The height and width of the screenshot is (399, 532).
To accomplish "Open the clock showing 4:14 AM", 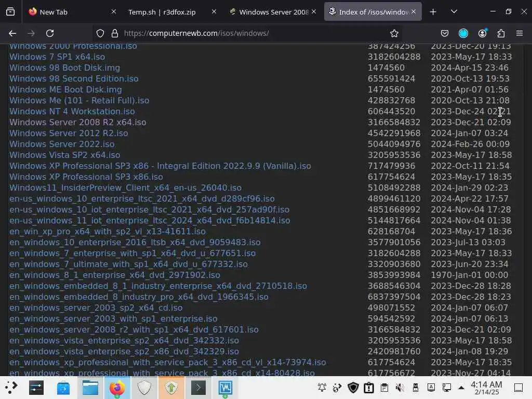I will pos(486,388).
